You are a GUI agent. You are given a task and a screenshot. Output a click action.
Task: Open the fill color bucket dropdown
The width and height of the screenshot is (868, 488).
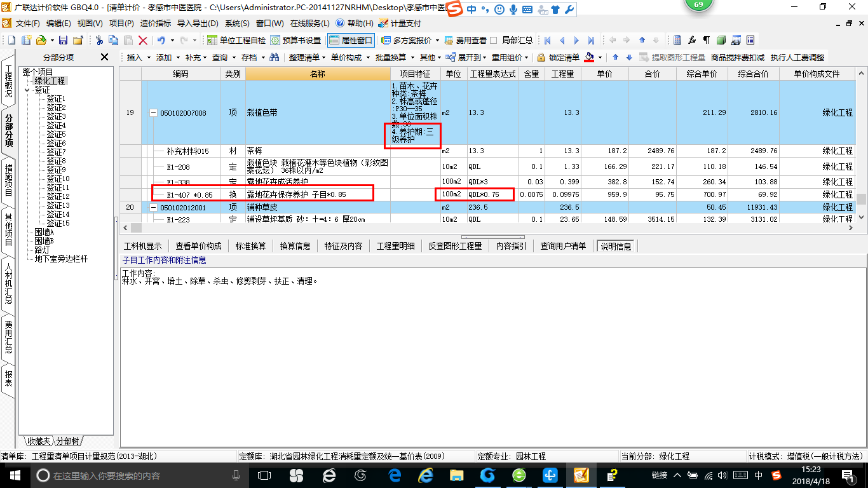600,57
